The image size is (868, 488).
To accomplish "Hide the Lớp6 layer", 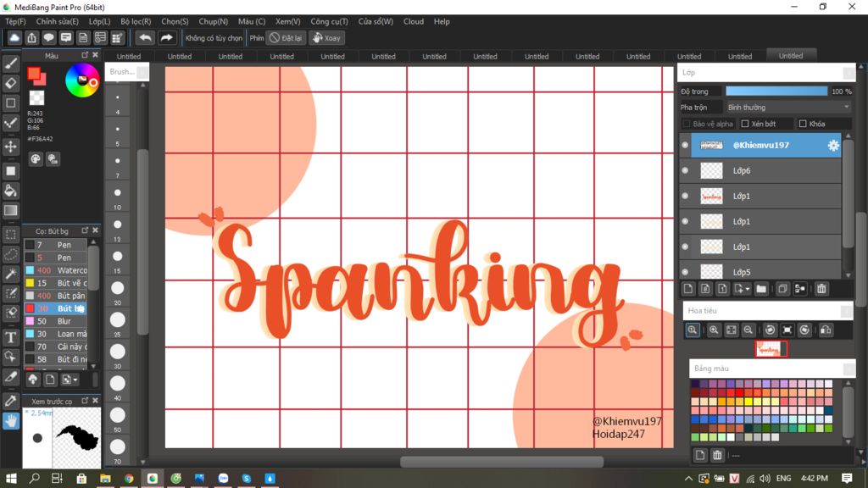I will coord(685,170).
